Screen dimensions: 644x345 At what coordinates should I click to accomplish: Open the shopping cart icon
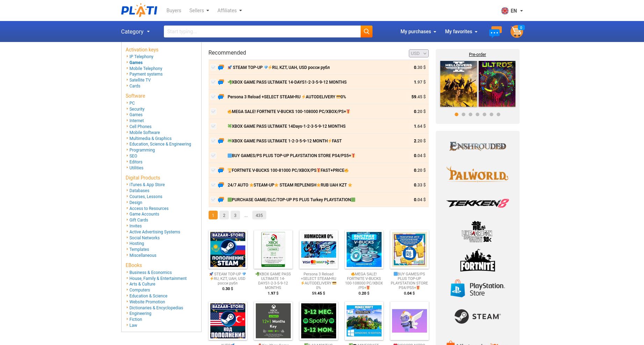pyautogui.click(x=517, y=31)
